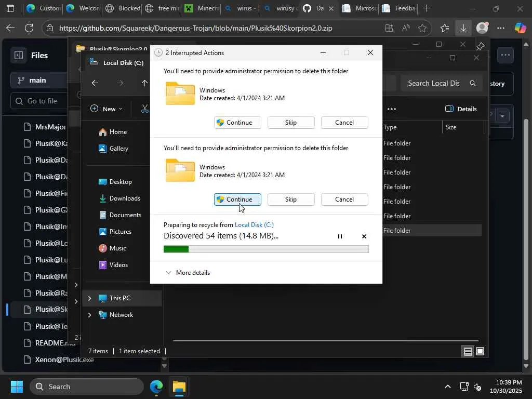This screenshot has width=532, height=399.
Task: Click the first Cancel button in dialog
Action: pos(344,123)
